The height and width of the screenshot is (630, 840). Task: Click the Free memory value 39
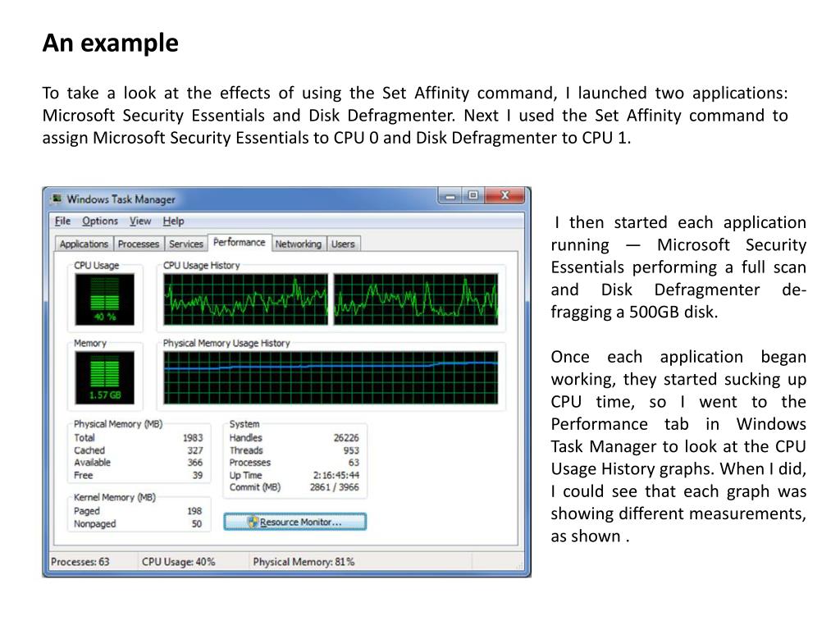198,475
